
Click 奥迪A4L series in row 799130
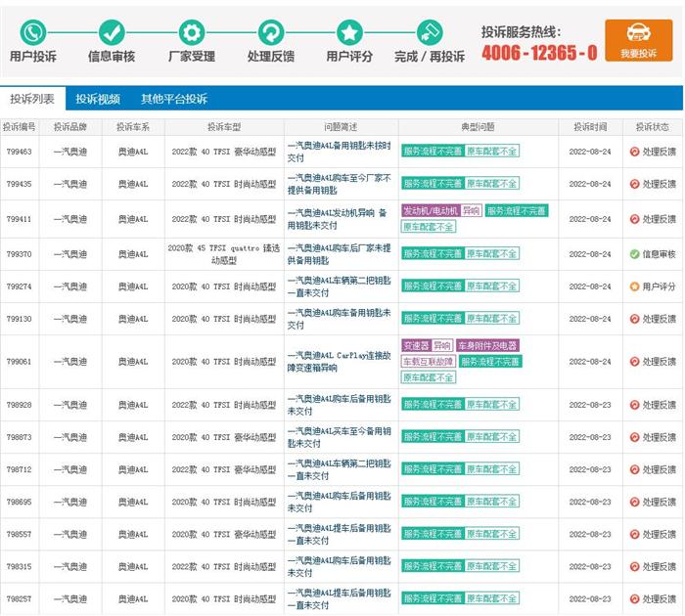tap(133, 319)
